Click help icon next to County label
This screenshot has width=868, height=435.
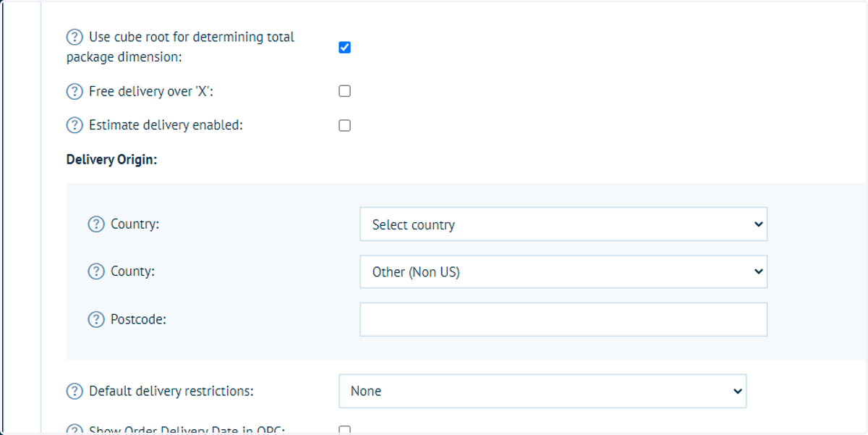tap(96, 271)
